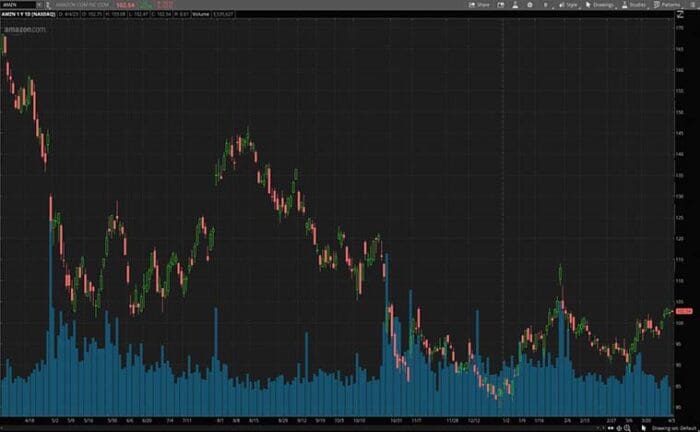Viewport: 700px width, 432px height.
Task: Click the AMZN 1 Y 1D (NASDAQ) chart label
Action: coord(28,14)
